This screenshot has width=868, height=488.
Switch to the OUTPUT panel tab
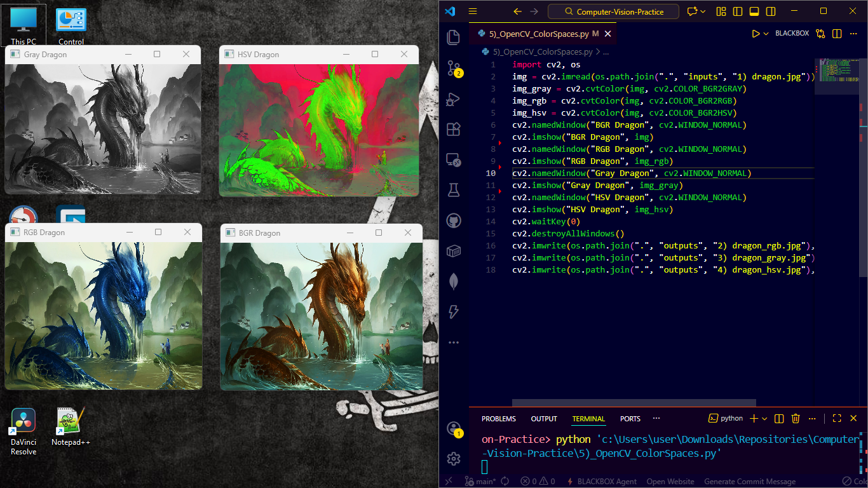coord(544,419)
